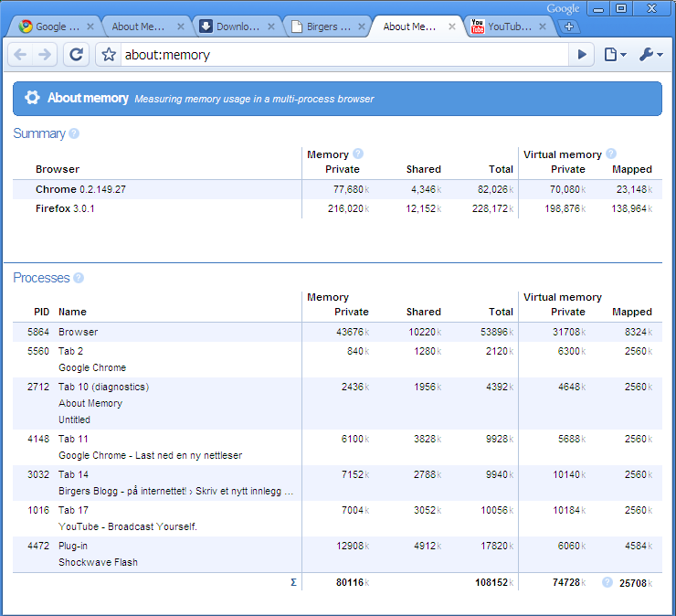Viewport: 676px width, 616px height.
Task: Click the Go arrow next to the address bar
Action: pos(581,55)
